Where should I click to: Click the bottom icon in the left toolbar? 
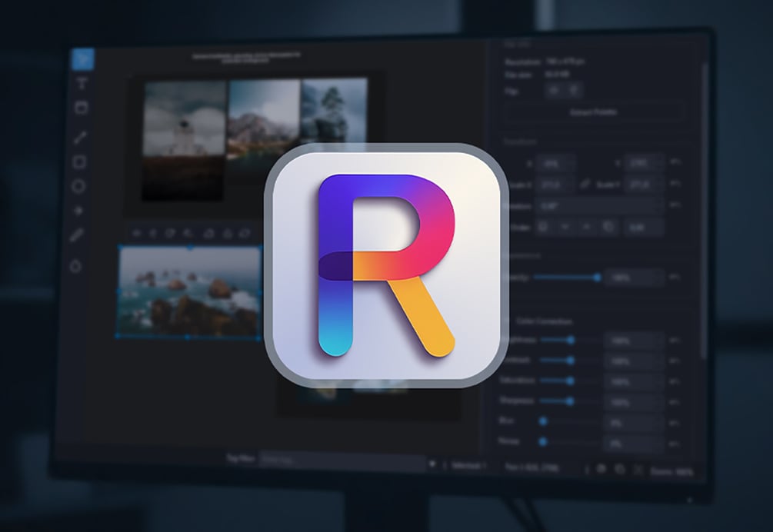coord(75,267)
